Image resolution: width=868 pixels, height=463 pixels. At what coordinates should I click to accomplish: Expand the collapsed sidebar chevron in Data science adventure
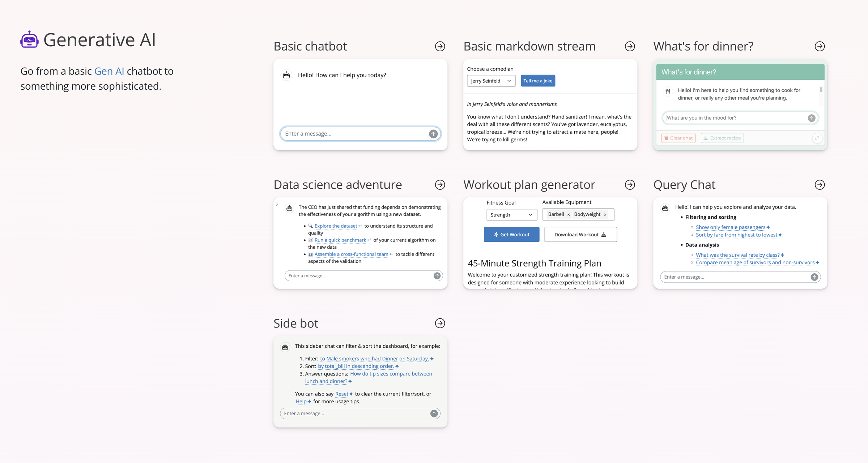(x=277, y=204)
